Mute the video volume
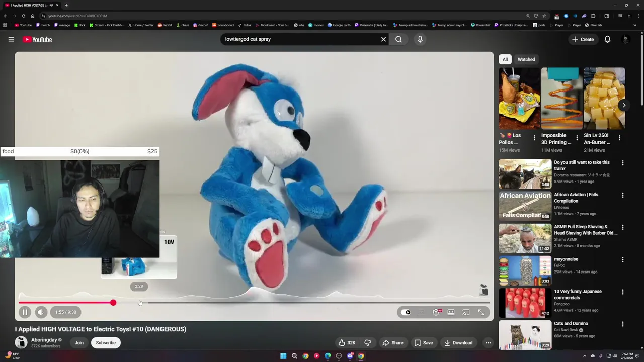The image size is (644, 362). (41, 312)
